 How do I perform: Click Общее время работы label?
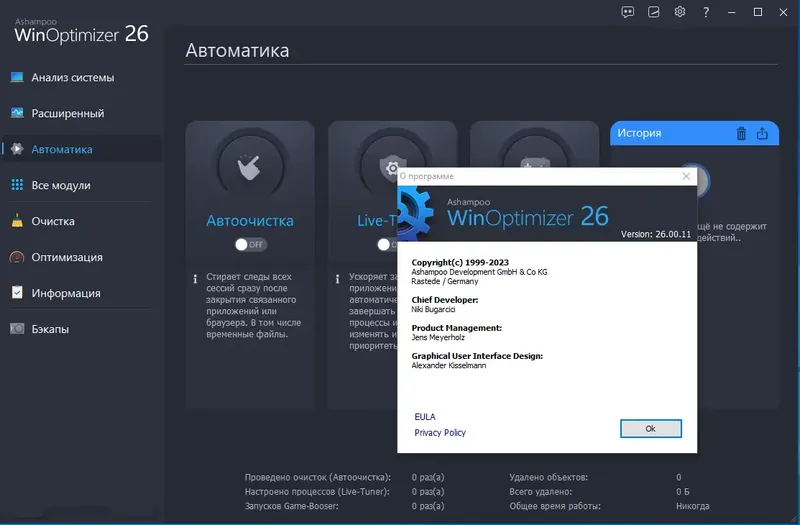[555, 506]
